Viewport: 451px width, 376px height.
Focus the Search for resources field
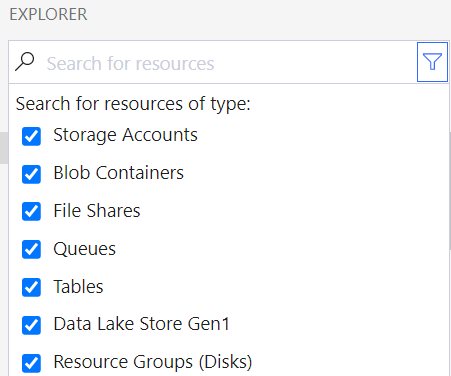230,63
